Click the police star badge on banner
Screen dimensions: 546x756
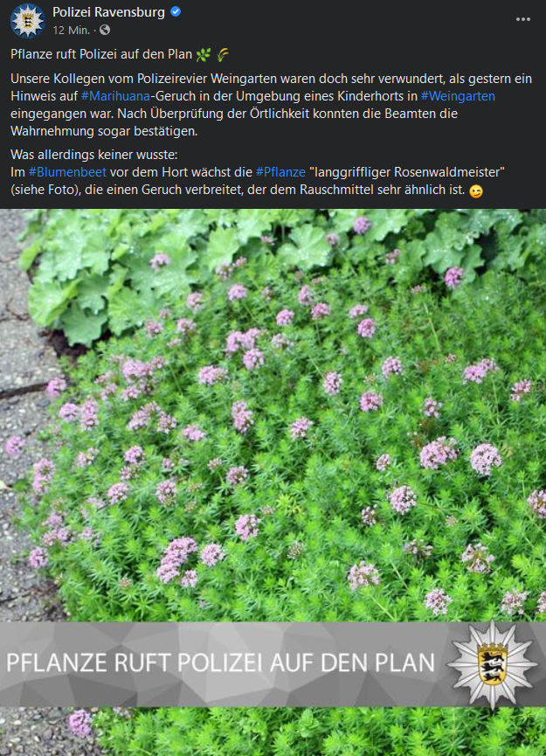tap(492, 664)
